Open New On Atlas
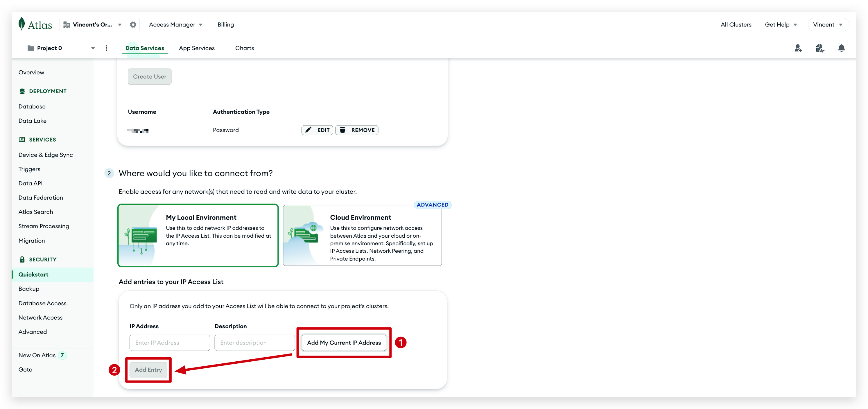868x409 pixels. point(37,355)
